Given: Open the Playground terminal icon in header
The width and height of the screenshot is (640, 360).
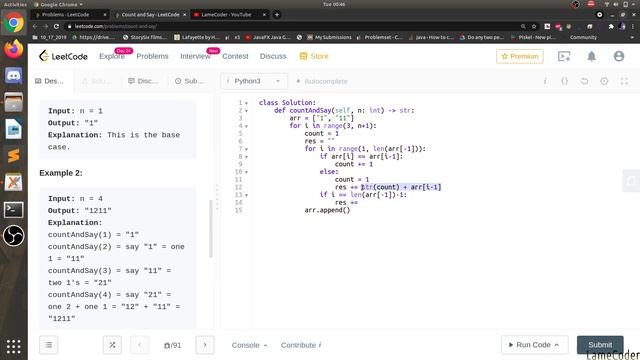Looking at the screenshot, I should tap(564, 56).
